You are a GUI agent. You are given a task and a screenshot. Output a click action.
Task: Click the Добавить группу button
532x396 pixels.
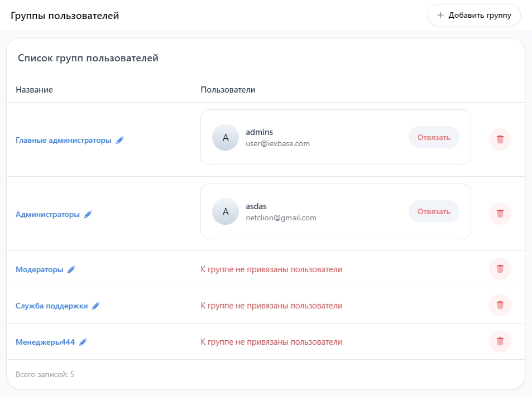[474, 15]
